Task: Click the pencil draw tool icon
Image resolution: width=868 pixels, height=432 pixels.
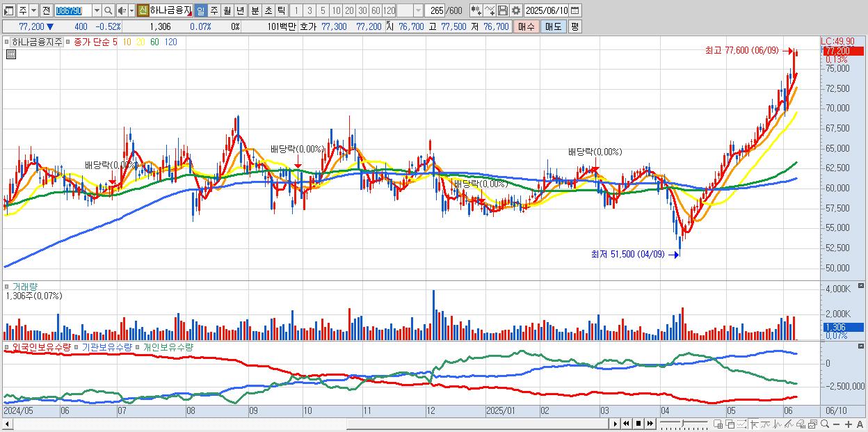Action: (x=789, y=424)
